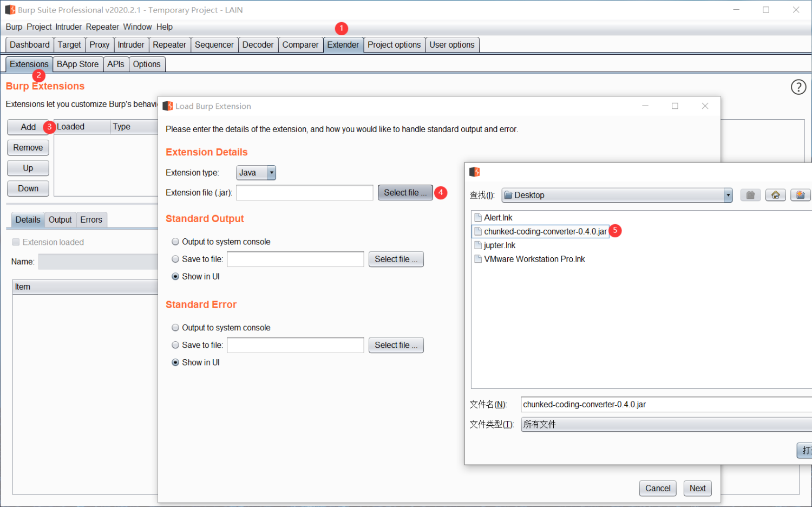The image size is (812, 507).
Task: Click the Remove extension button
Action: coord(28,147)
